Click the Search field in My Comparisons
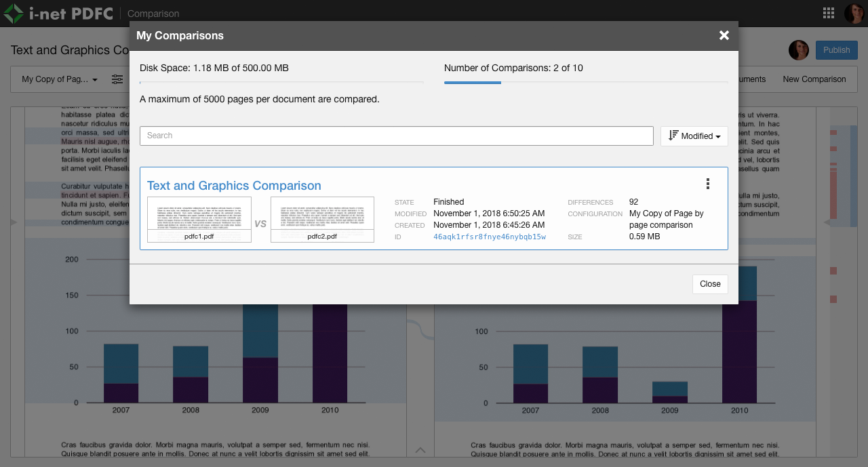This screenshot has height=467, width=868. coord(397,136)
